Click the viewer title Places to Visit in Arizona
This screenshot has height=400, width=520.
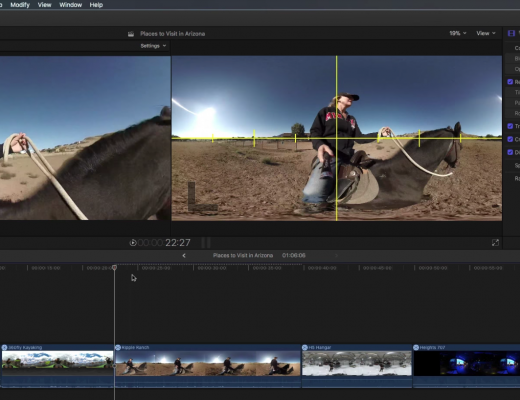click(172, 34)
